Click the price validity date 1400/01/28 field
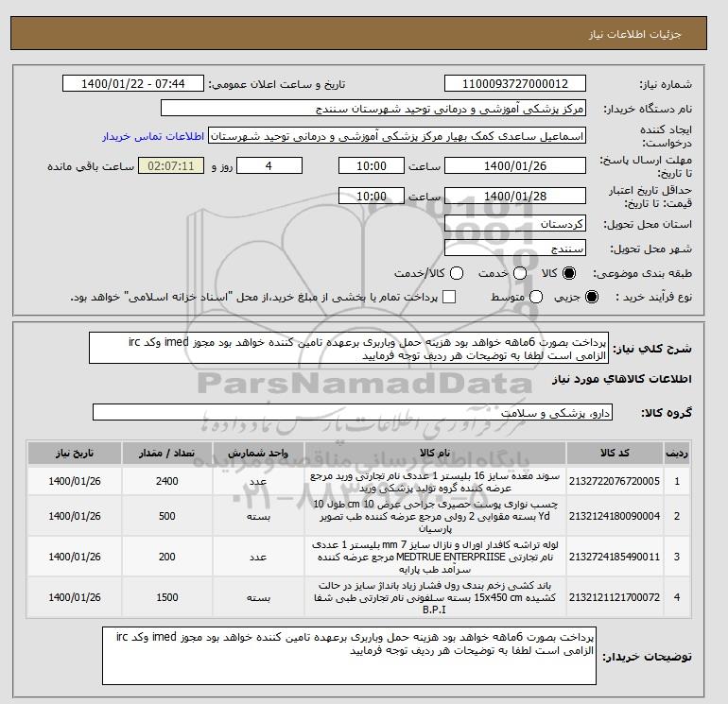Screen dimensions: 728x704 515,196
